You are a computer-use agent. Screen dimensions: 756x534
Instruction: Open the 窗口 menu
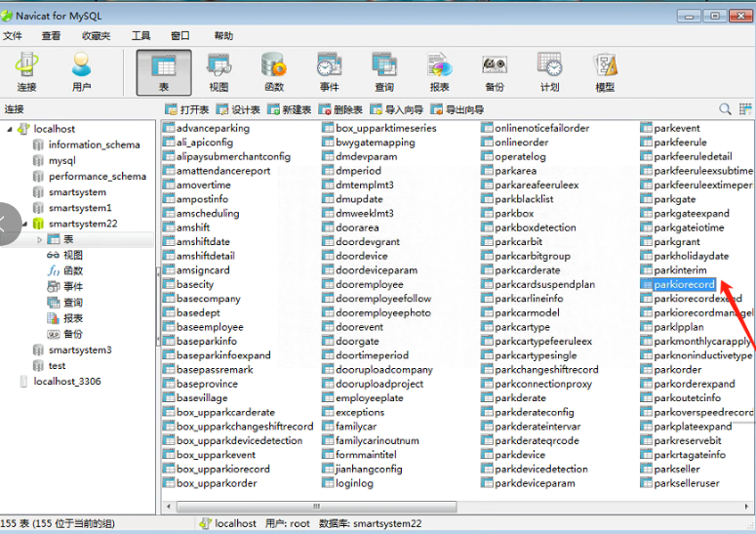[x=180, y=36]
